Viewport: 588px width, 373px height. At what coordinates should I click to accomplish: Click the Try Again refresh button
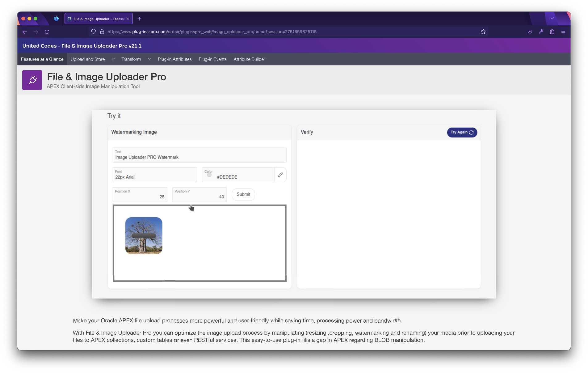coord(462,132)
